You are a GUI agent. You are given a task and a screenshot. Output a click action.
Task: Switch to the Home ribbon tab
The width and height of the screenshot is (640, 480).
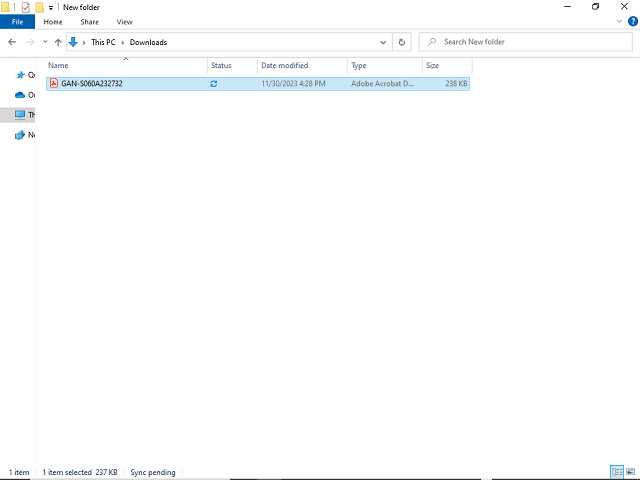(53, 22)
